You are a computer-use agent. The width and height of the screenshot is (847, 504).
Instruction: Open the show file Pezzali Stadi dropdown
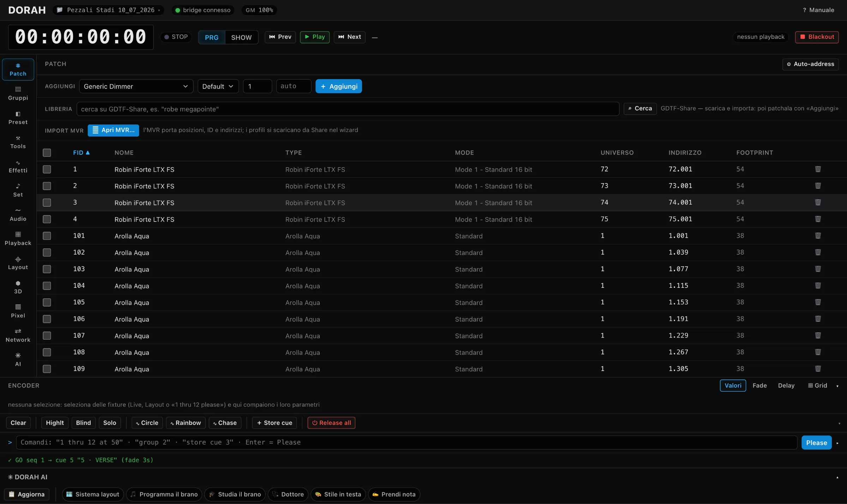click(x=108, y=10)
